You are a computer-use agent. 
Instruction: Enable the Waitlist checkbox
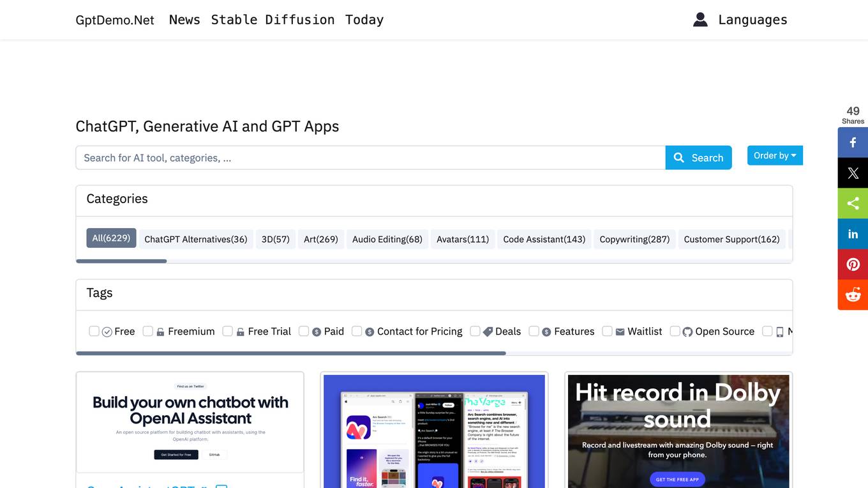click(x=607, y=331)
